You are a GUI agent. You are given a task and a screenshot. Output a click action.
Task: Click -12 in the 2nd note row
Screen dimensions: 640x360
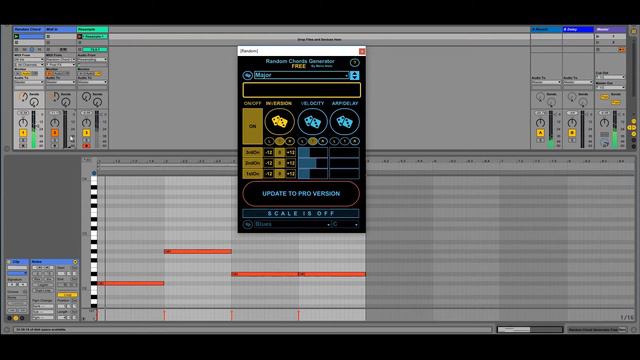click(x=269, y=163)
